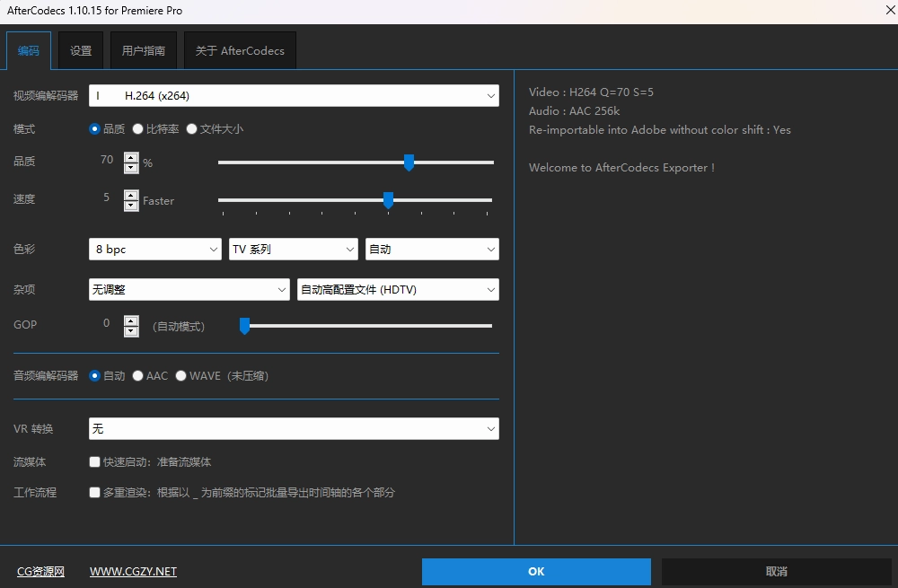The width and height of the screenshot is (898, 588).
Task: Choose WAVE (未压缩) audio encoder option
Action: click(181, 376)
